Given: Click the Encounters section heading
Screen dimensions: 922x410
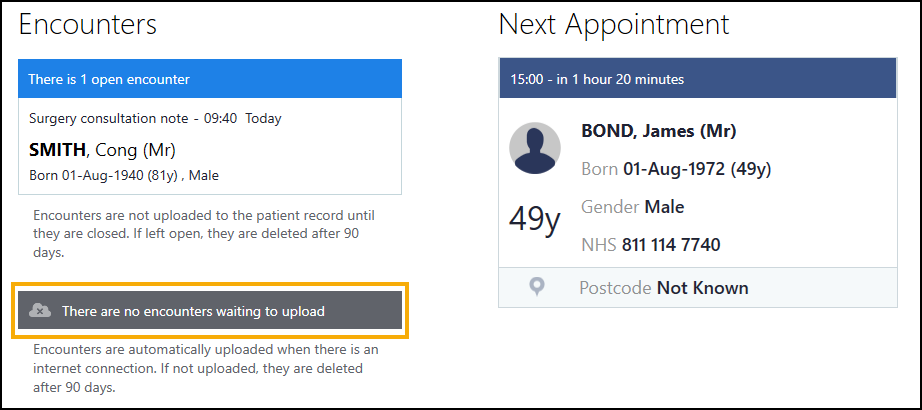Looking at the screenshot, I should point(88,25).
